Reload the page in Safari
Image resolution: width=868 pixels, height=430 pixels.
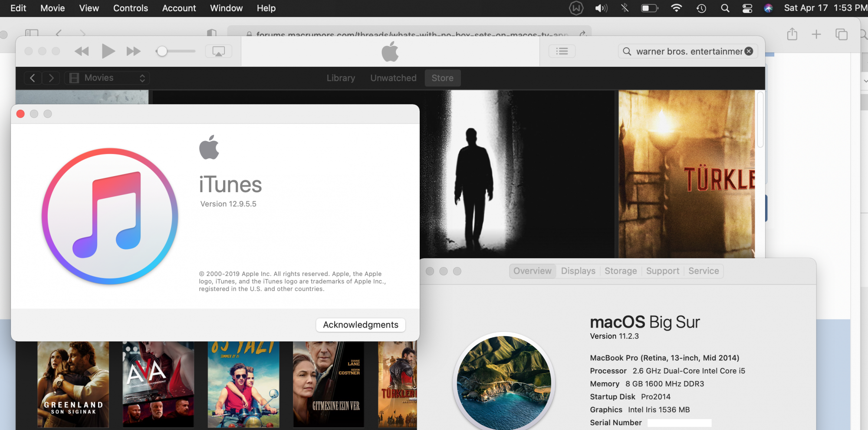coord(582,34)
